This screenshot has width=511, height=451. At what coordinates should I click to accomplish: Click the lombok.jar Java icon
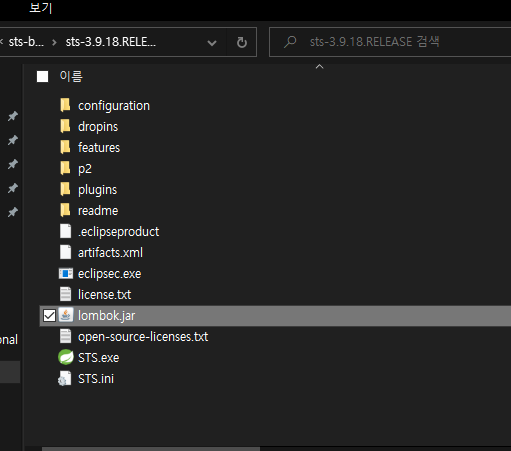[x=66, y=315]
